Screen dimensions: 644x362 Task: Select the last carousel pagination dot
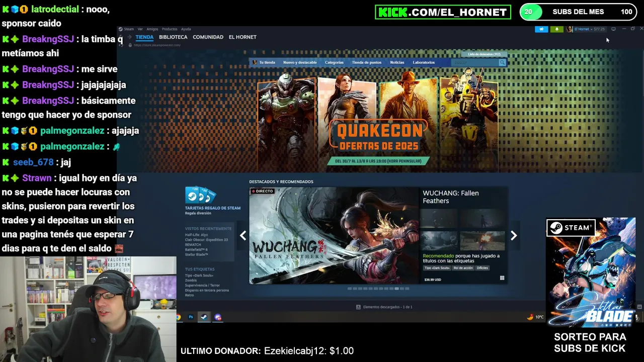point(407,289)
